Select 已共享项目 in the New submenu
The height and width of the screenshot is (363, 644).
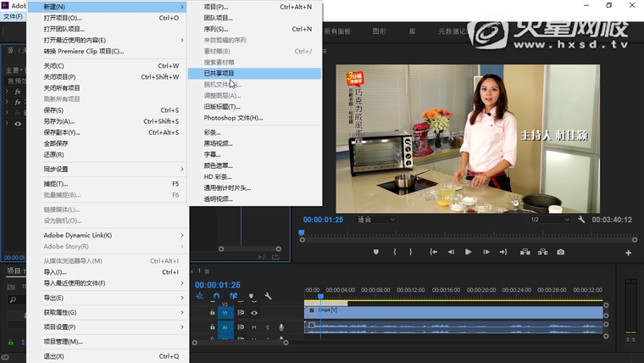coord(219,74)
